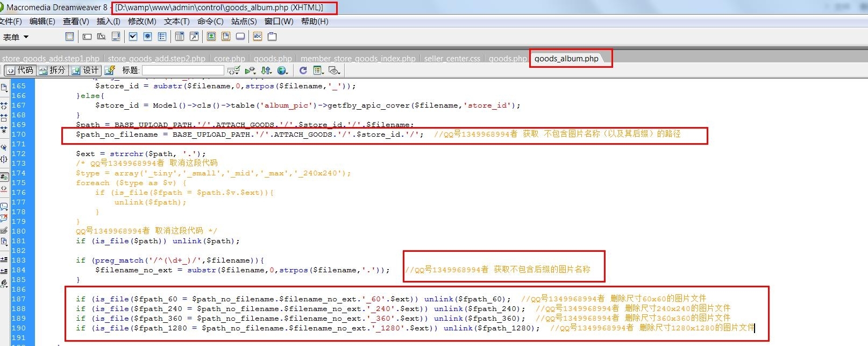The image size is (868, 346).
Task: Open the 表单 insert category dropdown
Action: click(x=16, y=37)
